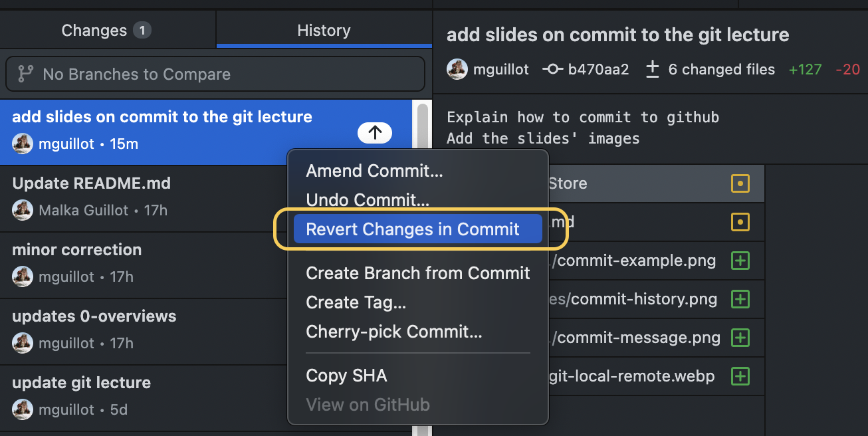
Task: Choose Amend Commit from context menu
Action: [374, 171]
